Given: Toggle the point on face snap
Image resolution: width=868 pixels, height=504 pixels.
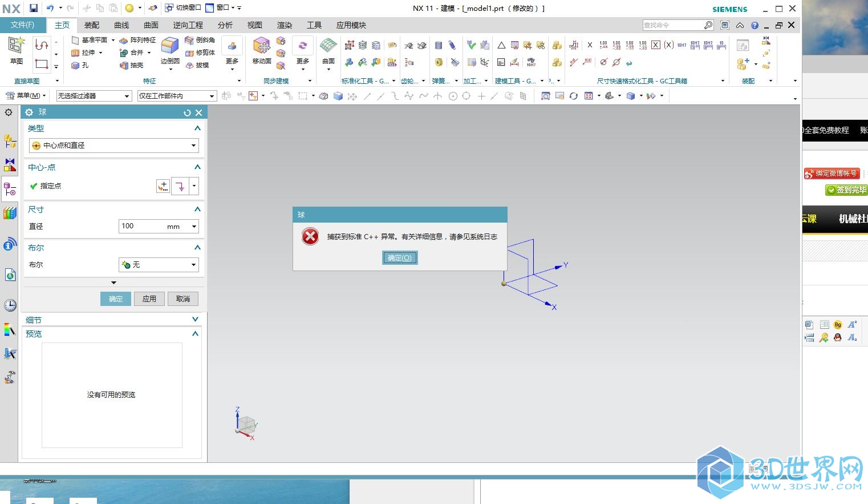Looking at the screenshot, I should (509, 96).
